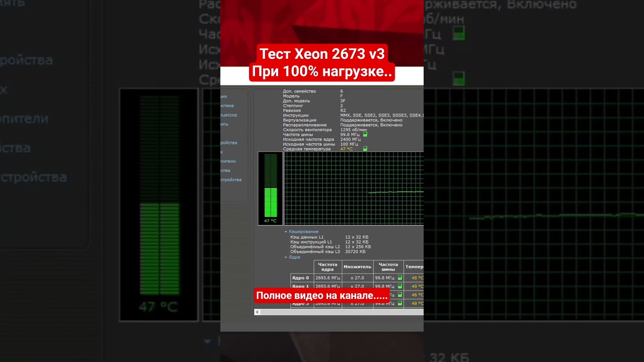
Task: Click 'Исходная частота шины' label
Action: (308, 144)
